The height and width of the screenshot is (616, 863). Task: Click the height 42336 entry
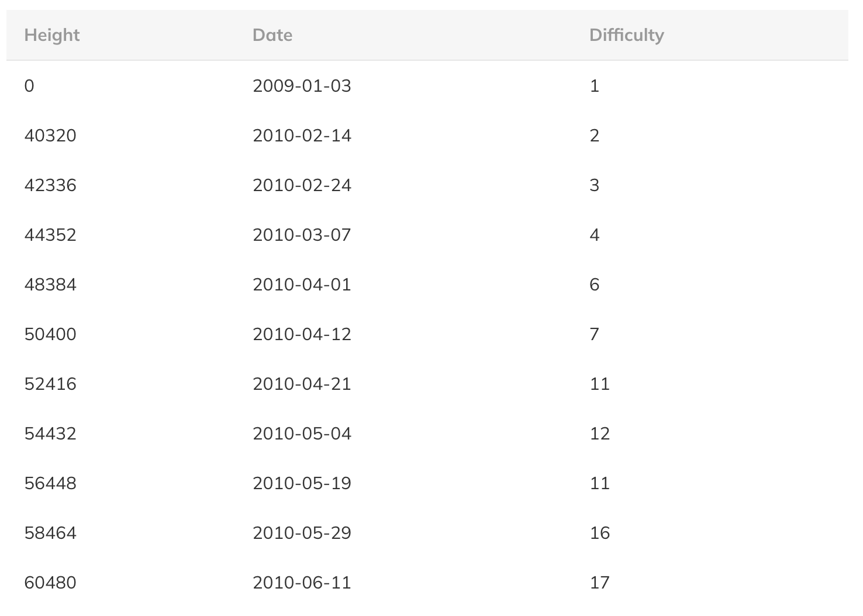click(x=50, y=185)
